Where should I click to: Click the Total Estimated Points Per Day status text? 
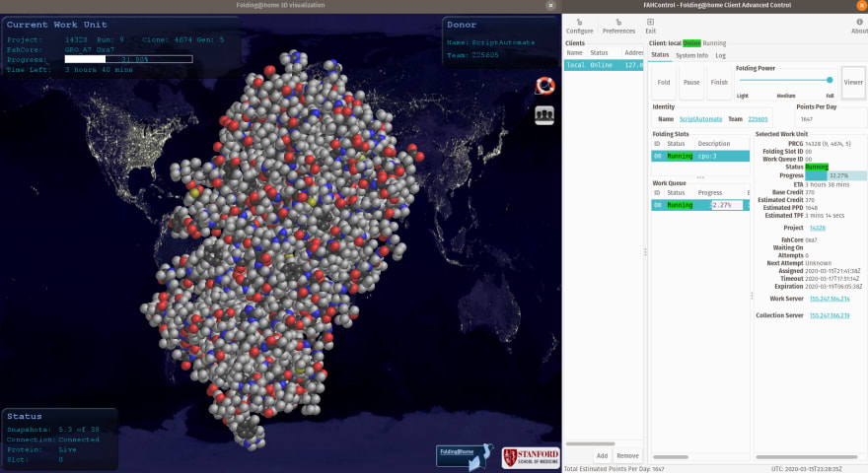point(614,469)
